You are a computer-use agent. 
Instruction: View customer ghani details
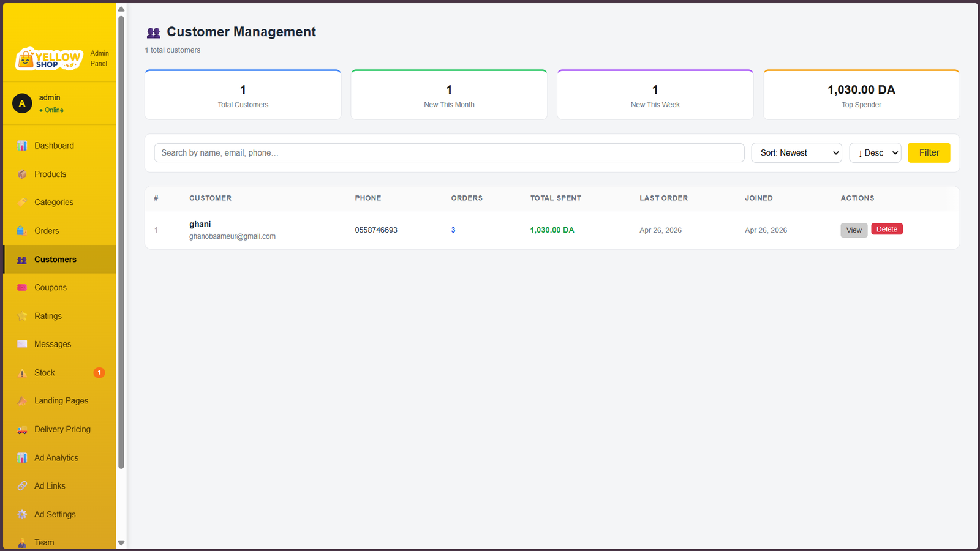pos(854,230)
